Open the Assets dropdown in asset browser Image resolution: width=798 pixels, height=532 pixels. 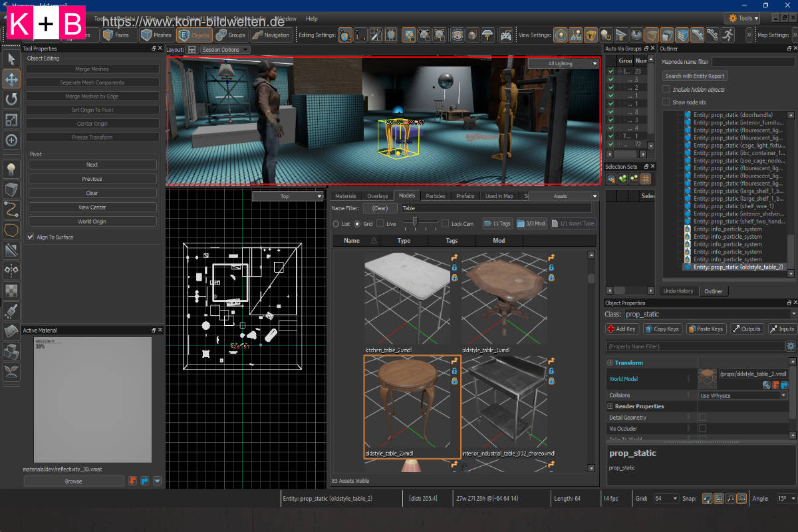(563, 196)
